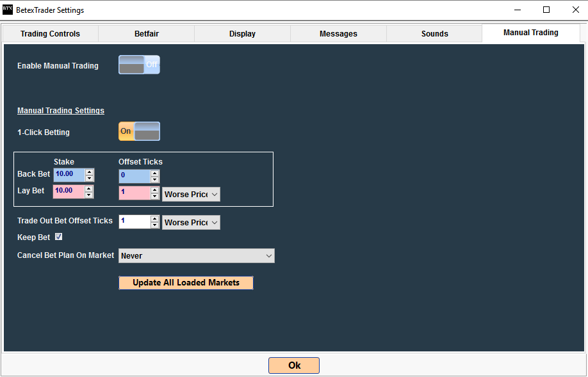Go to the Sounds tab
The height and width of the screenshot is (377, 588).
[434, 34]
